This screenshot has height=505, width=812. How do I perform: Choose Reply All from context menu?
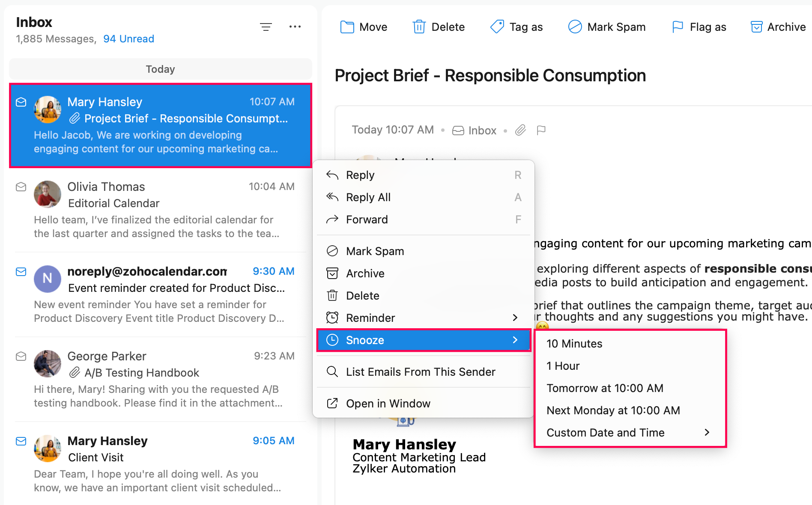pyautogui.click(x=368, y=197)
